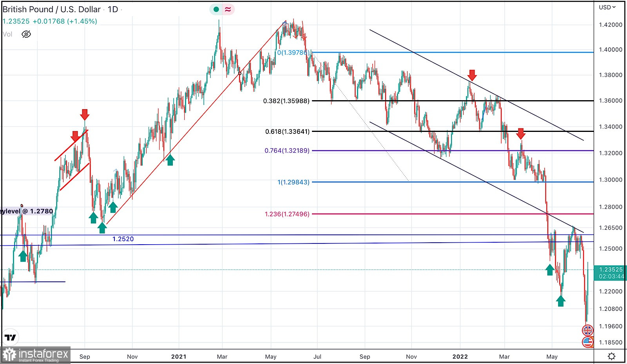The height and width of the screenshot is (364, 627).
Task: Click the keylevel @ 1.2780 label
Action: [27, 211]
